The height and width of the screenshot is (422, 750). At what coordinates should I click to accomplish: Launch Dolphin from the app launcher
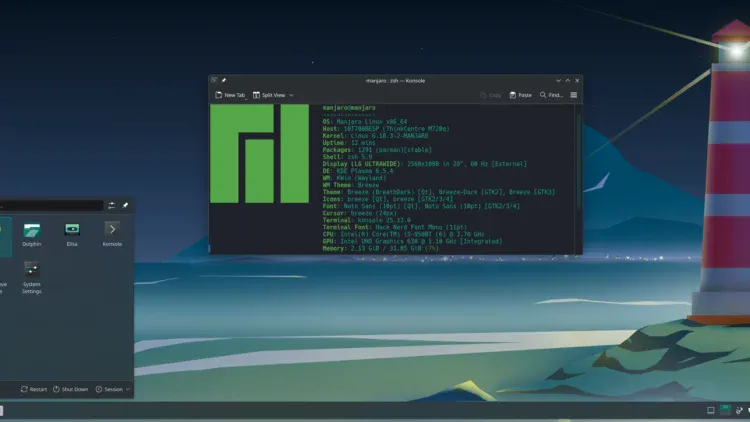tap(32, 234)
